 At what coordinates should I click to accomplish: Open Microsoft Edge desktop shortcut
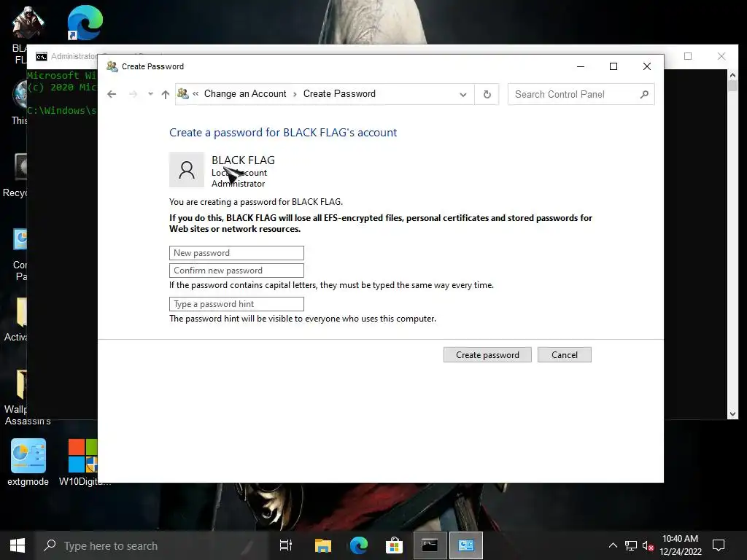[x=85, y=23]
